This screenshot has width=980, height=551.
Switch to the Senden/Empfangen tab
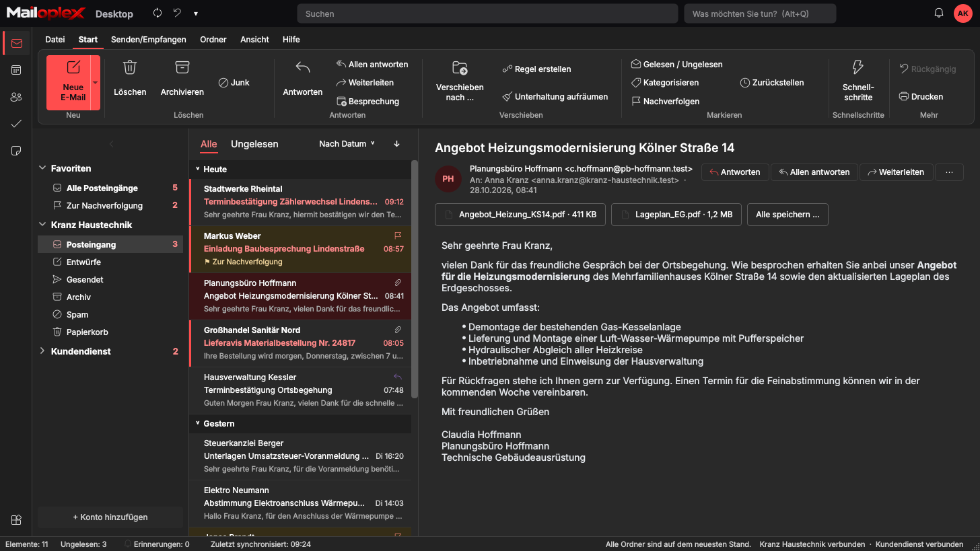149,40
